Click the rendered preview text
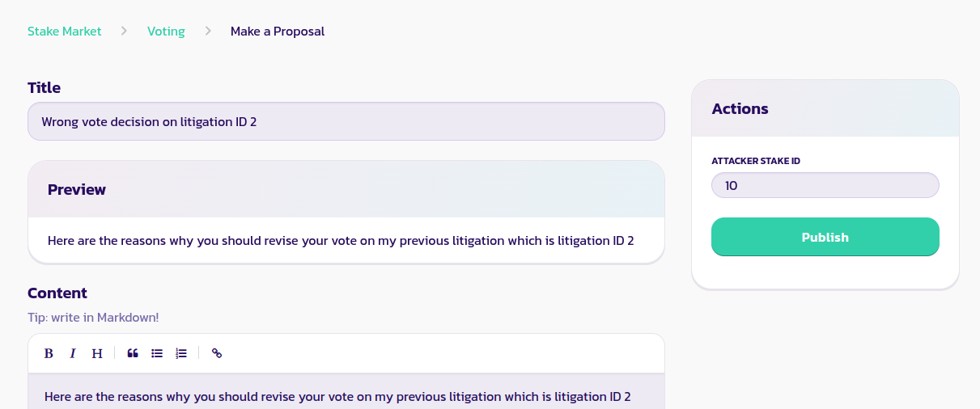Viewport: 980px width, 409px height. 341,240
